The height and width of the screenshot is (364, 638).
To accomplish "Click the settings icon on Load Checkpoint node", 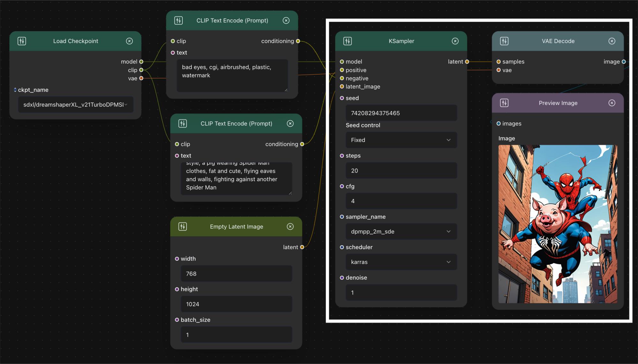I will (22, 41).
